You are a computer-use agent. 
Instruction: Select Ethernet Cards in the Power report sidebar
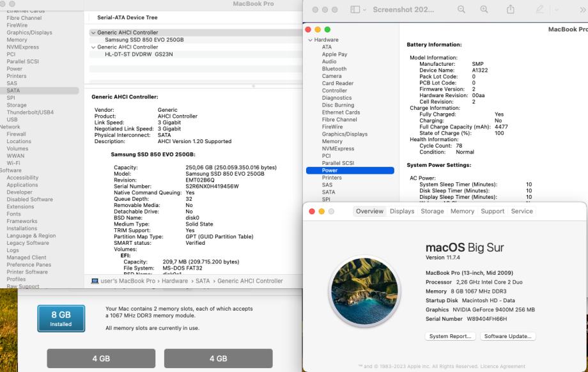coord(341,112)
